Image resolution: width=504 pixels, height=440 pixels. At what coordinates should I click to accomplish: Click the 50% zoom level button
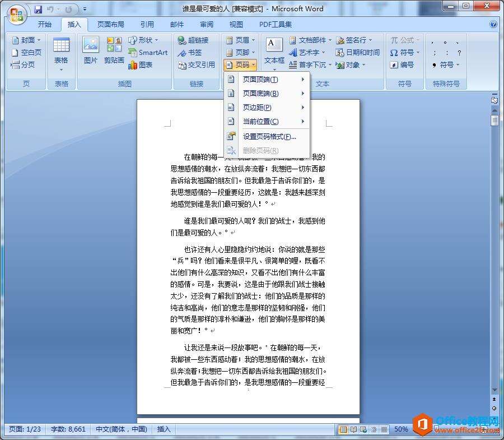point(401,429)
